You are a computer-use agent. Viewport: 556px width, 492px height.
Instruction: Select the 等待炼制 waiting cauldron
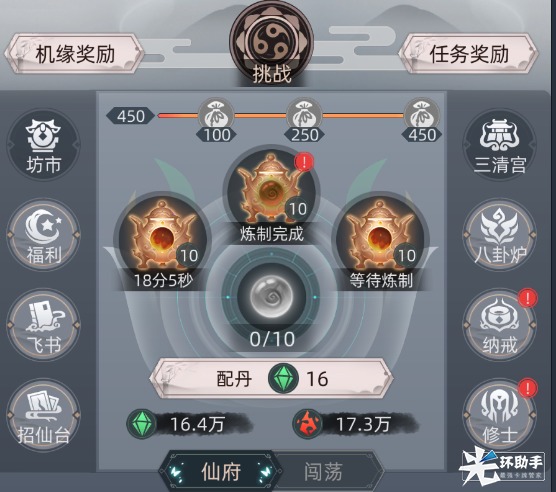tap(381, 242)
